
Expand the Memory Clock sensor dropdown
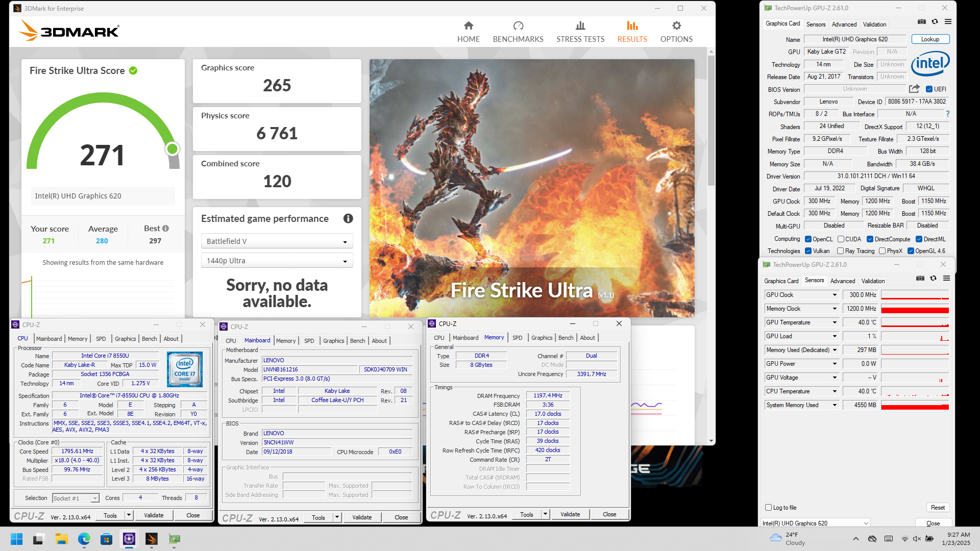coord(835,309)
